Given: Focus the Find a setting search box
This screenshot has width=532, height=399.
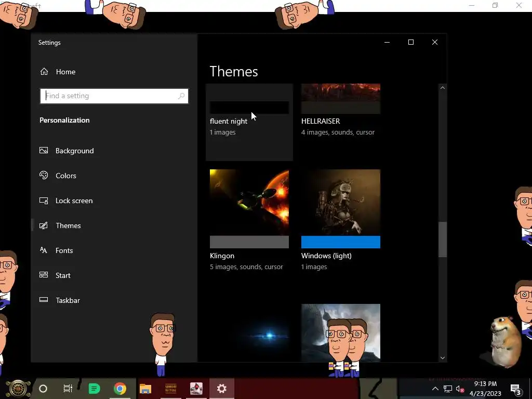Looking at the screenshot, I should [x=114, y=96].
